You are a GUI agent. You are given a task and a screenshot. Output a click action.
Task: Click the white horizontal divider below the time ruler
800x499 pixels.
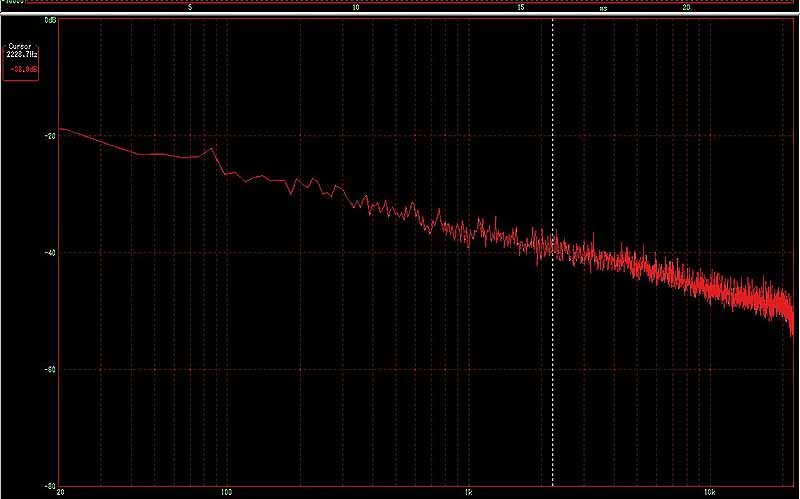[400, 15]
